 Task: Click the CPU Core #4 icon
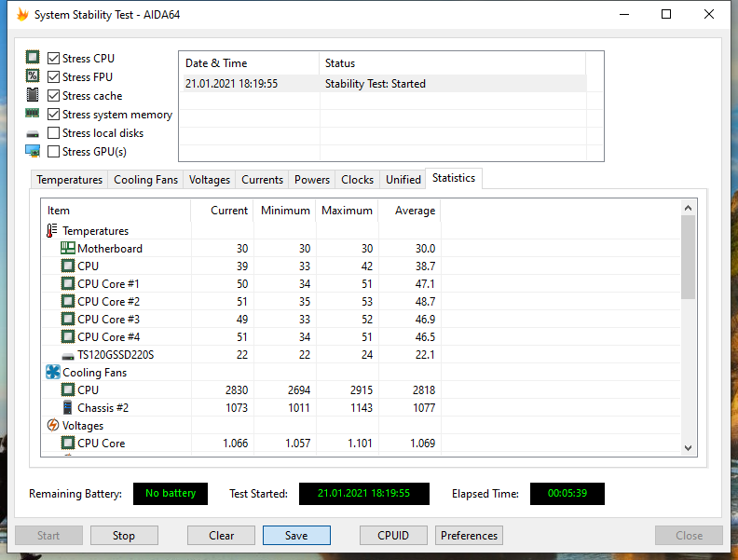68,337
